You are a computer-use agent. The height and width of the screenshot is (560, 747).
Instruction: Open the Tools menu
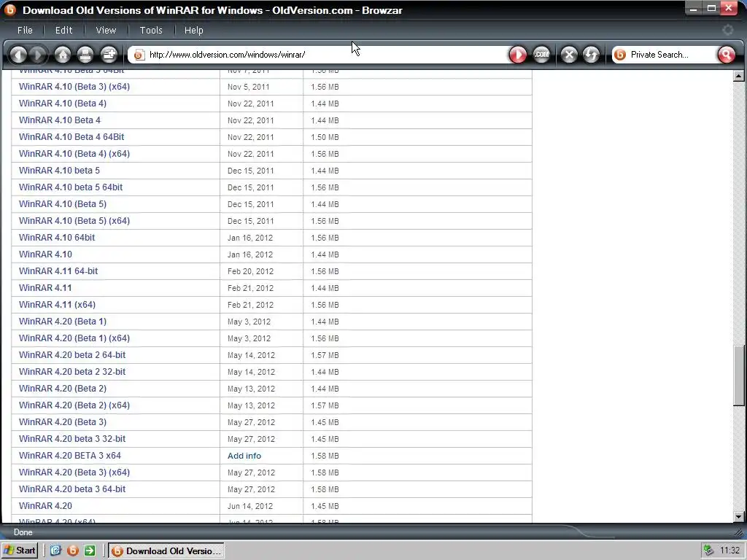[151, 31]
